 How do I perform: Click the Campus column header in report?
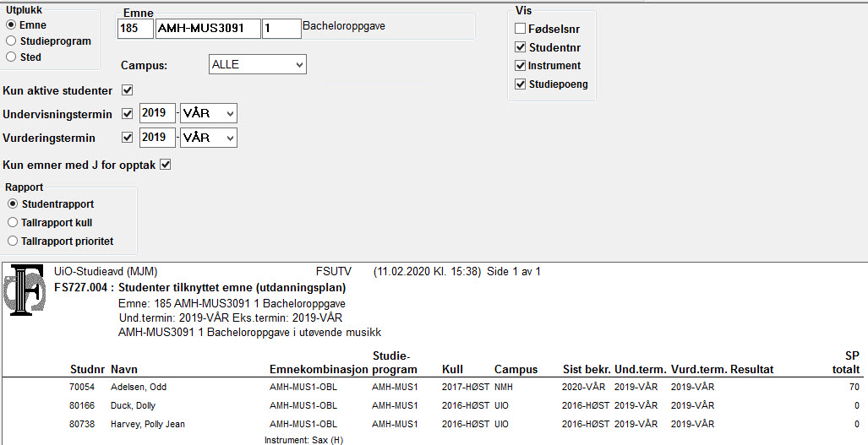516,369
